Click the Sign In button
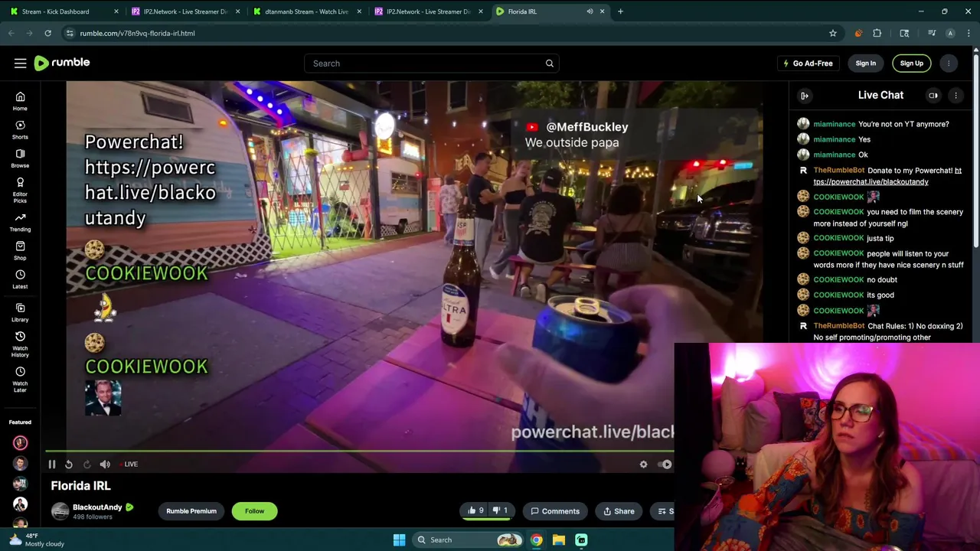Screen dimensions: 980x551 click(x=865, y=64)
